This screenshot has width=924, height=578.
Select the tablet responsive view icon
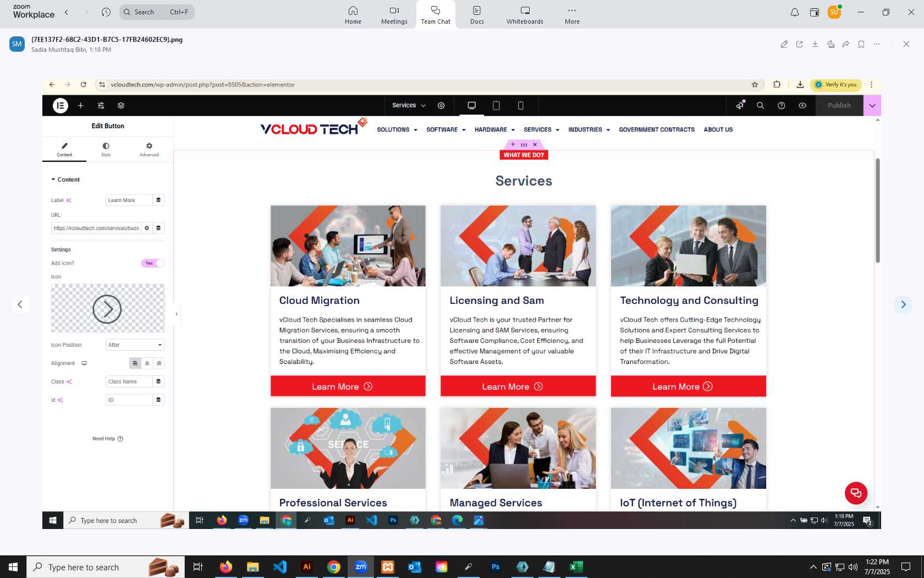coord(496,105)
